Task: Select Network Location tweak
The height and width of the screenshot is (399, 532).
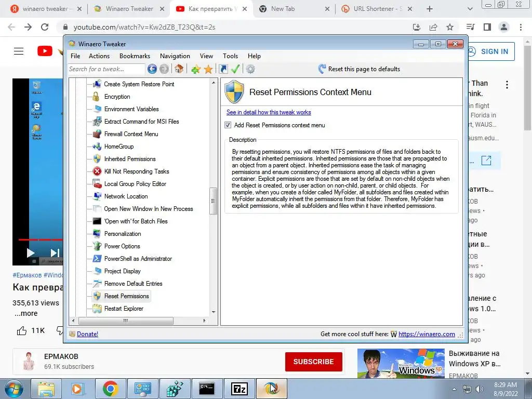Action: (126, 196)
